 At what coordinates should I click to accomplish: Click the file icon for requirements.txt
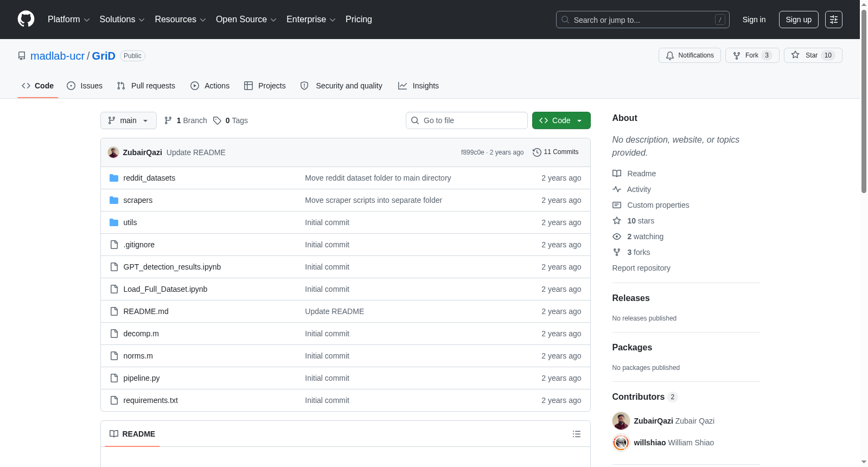click(114, 400)
